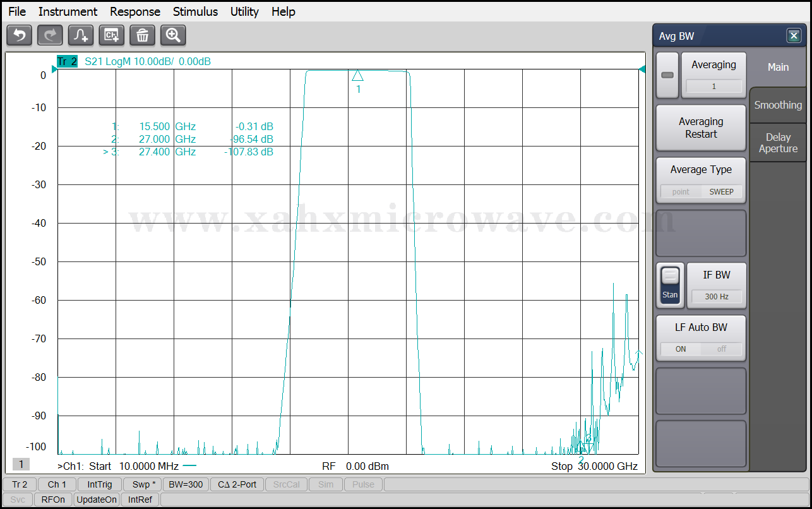Close the Avg BW panel
This screenshot has width=812, height=509.
click(794, 36)
